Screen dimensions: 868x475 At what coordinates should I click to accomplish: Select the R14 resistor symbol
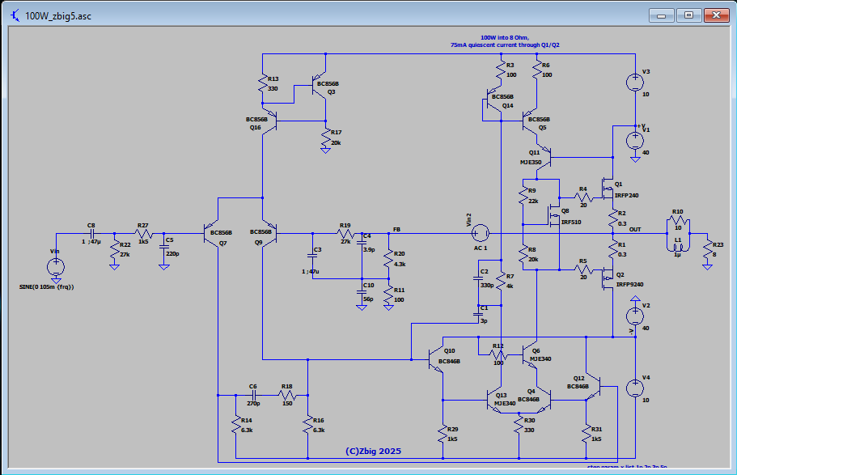click(236, 426)
